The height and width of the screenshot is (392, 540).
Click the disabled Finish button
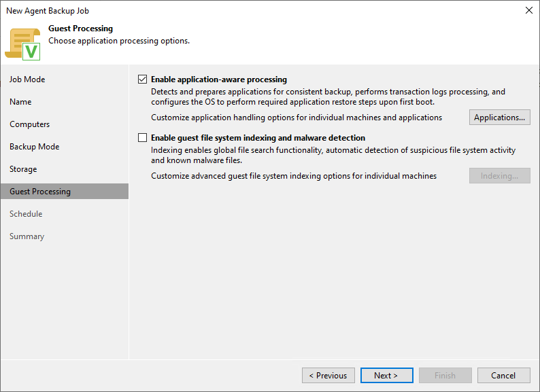tap(445, 376)
